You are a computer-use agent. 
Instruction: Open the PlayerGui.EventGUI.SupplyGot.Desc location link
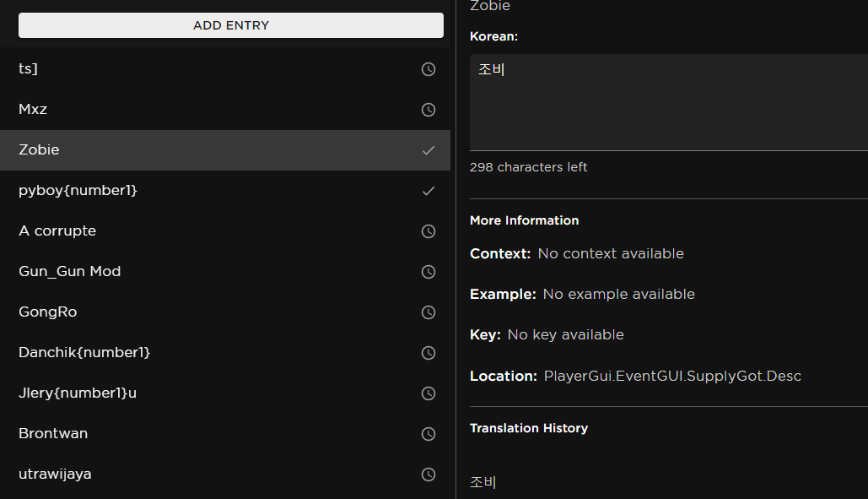pyautogui.click(x=671, y=376)
